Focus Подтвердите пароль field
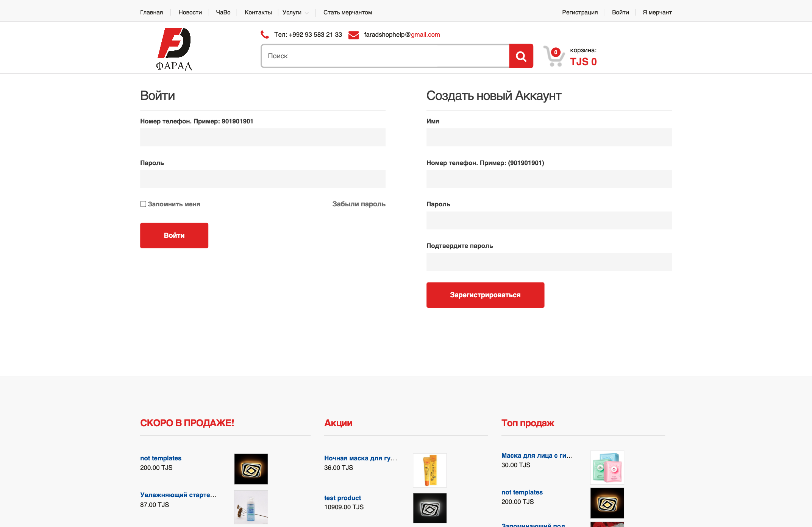This screenshot has height=527, width=812. coord(549,262)
